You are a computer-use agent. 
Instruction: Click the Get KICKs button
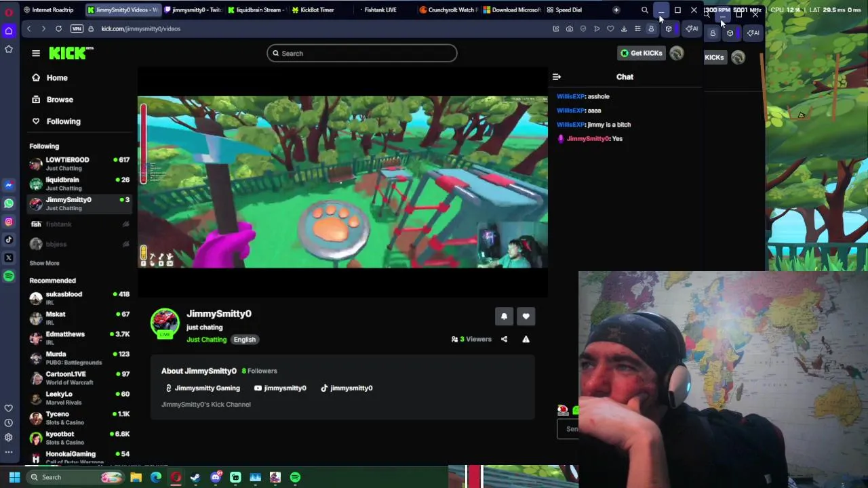pyautogui.click(x=641, y=54)
